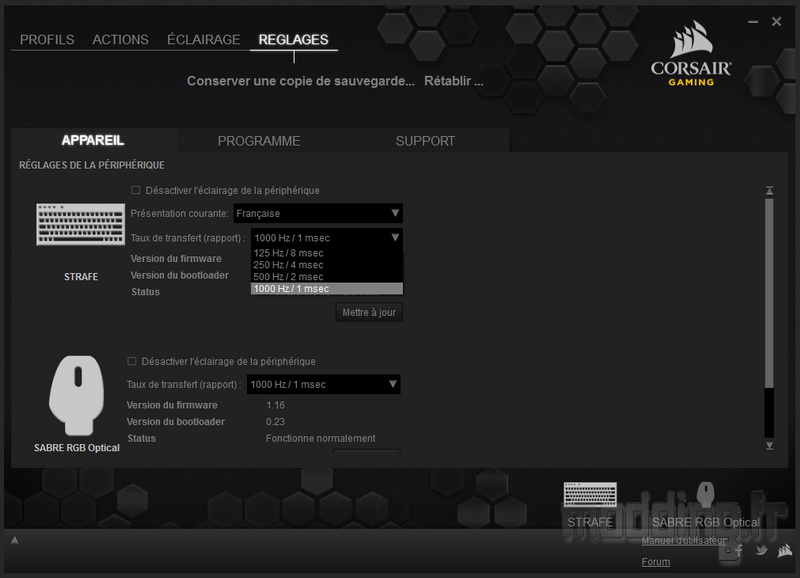The image size is (800, 578).
Task: Click the STRAFE keyboard image in settings
Action: [x=81, y=224]
